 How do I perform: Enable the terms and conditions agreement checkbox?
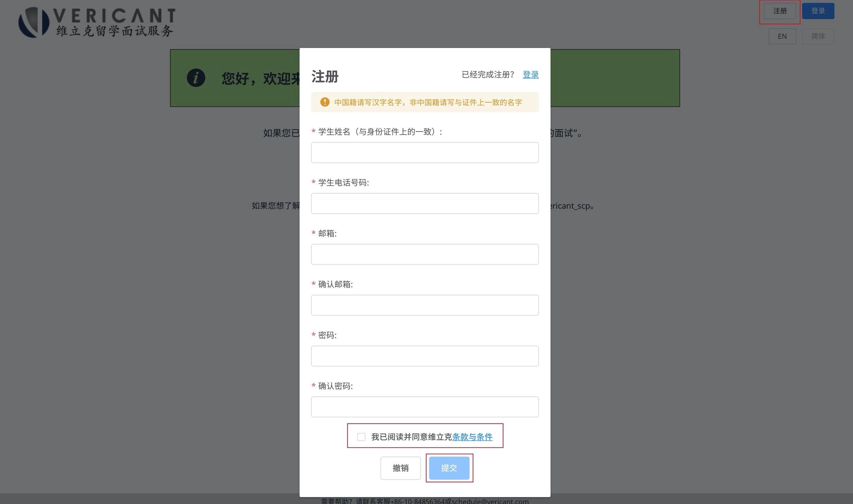[x=361, y=437]
